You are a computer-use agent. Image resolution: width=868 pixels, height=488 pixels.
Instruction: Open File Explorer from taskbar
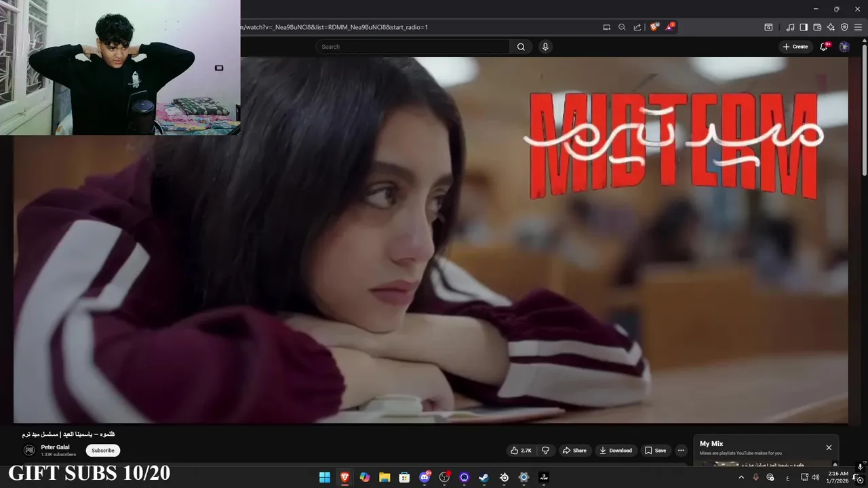(x=384, y=477)
